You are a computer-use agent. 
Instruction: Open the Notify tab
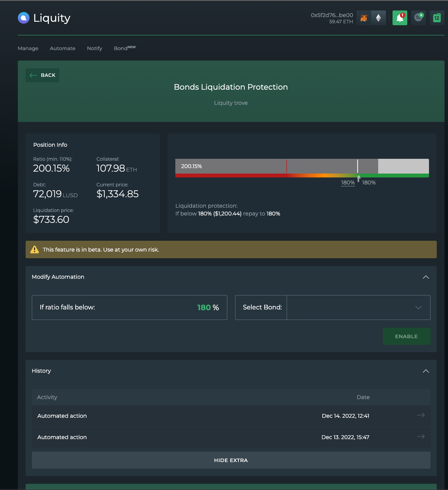coord(95,48)
